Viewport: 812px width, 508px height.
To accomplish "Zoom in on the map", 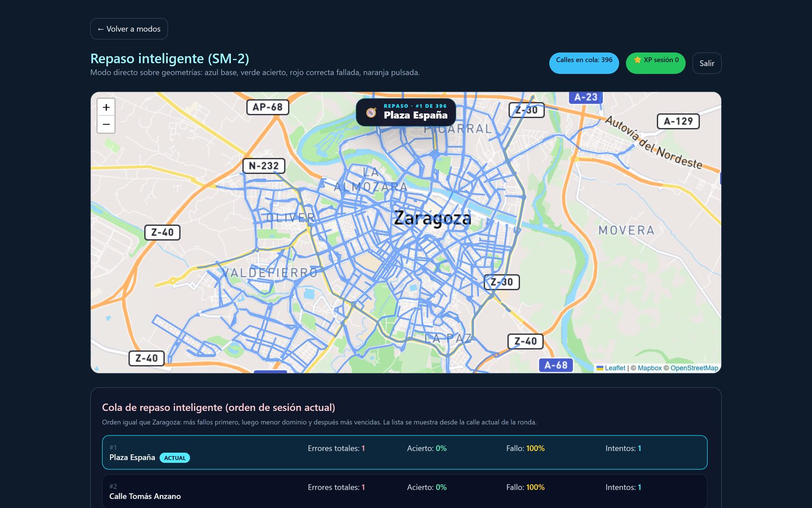I will pyautogui.click(x=106, y=107).
